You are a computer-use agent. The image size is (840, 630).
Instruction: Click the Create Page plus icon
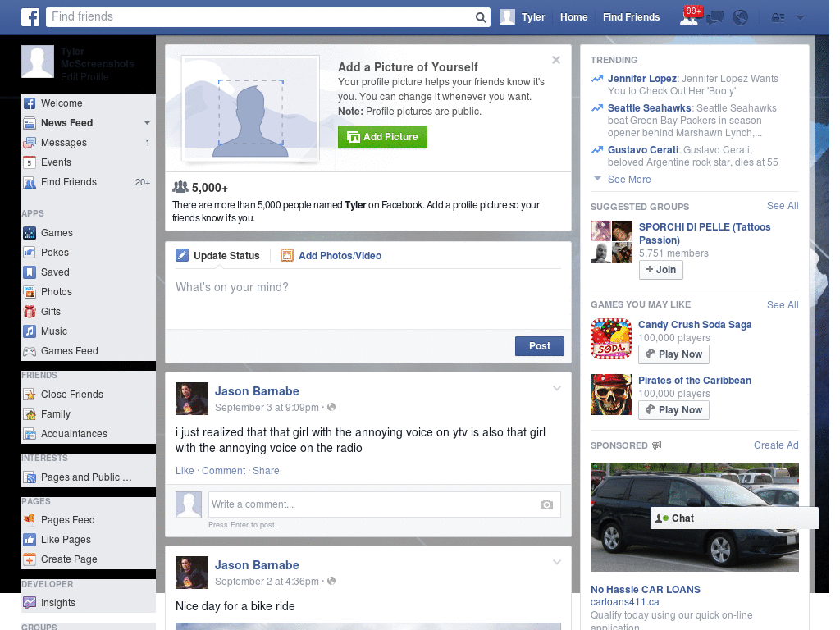[30, 559]
